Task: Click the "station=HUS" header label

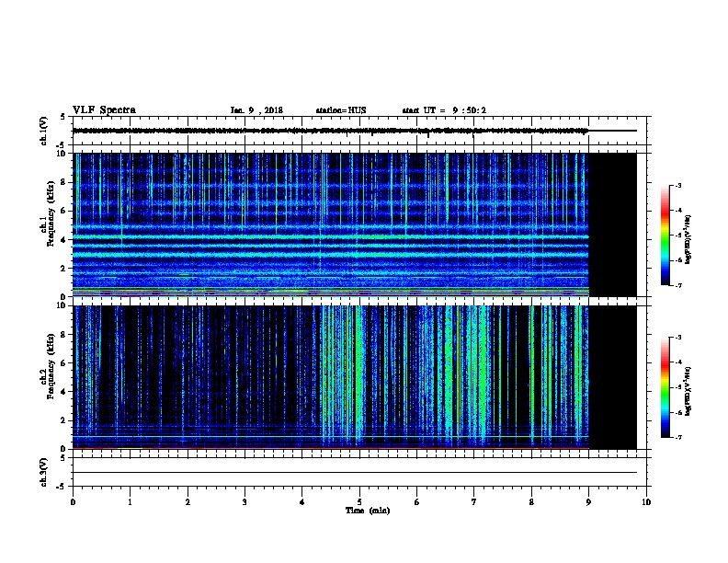Action: (341, 110)
